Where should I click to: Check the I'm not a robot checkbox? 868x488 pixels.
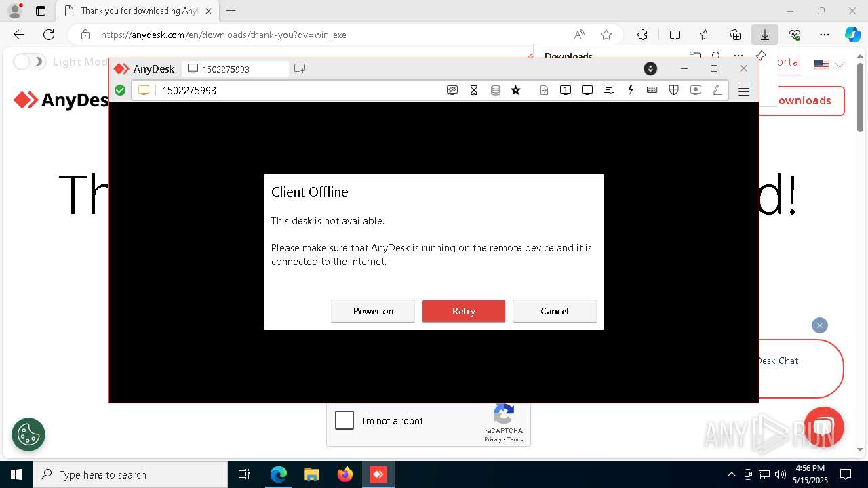[344, 420]
